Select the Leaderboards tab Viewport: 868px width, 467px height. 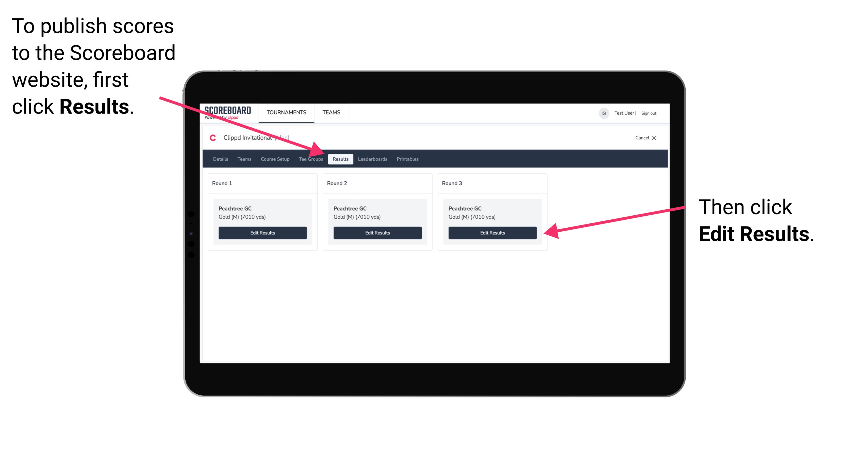tap(372, 159)
